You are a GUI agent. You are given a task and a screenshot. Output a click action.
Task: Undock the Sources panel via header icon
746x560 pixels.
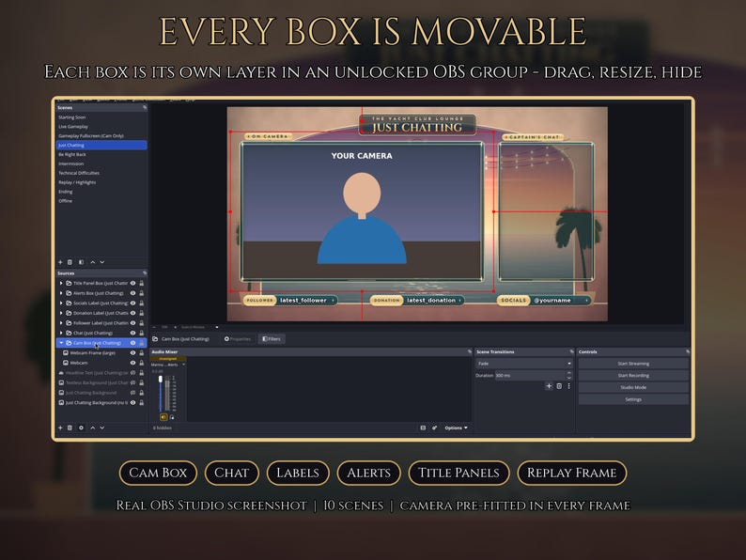pos(145,273)
